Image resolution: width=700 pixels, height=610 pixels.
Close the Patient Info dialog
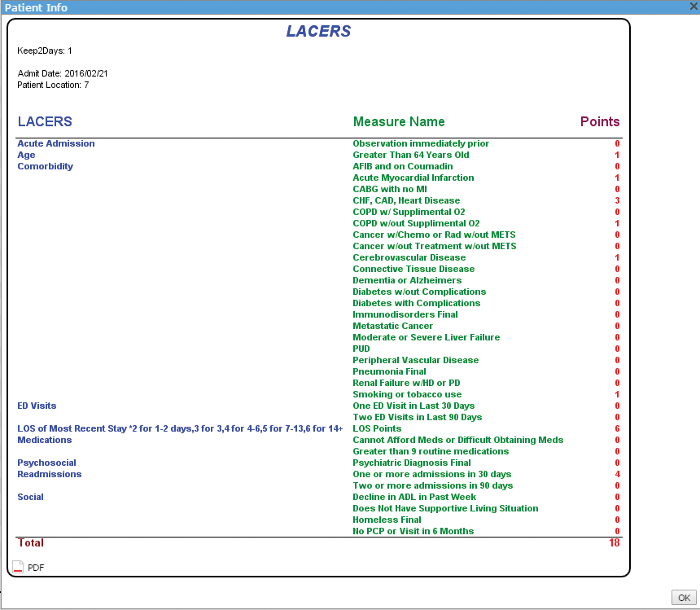pyautogui.click(x=693, y=7)
